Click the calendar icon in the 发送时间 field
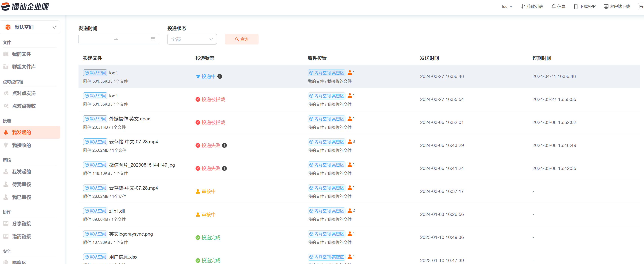 coord(153,39)
